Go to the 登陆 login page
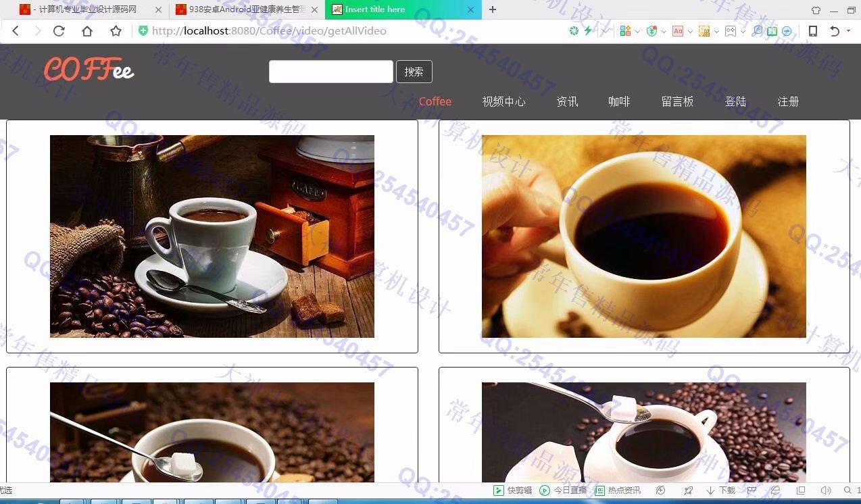This screenshot has height=504, width=861. (735, 101)
